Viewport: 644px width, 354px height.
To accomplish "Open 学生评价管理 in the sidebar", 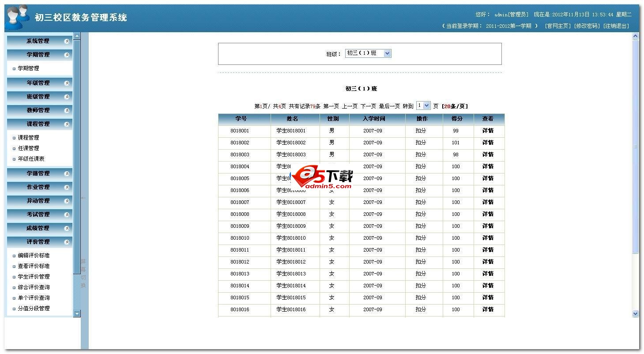I will click(34, 277).
